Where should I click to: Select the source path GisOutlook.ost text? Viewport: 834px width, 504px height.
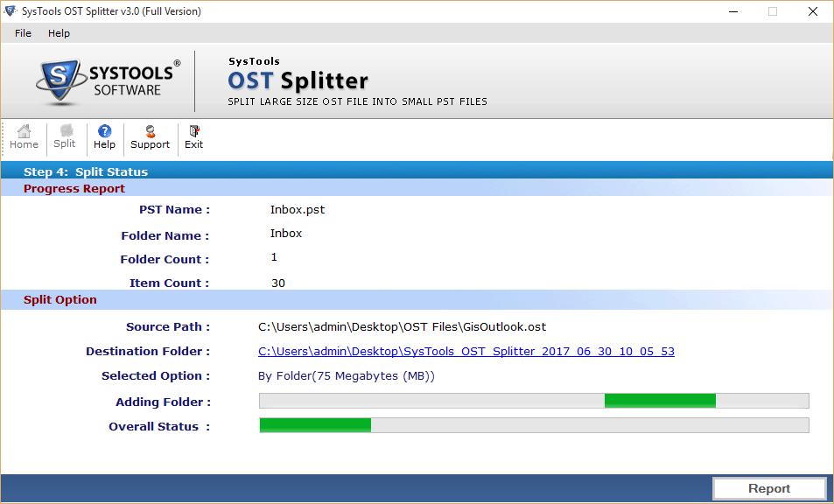[x=402, y=327]
